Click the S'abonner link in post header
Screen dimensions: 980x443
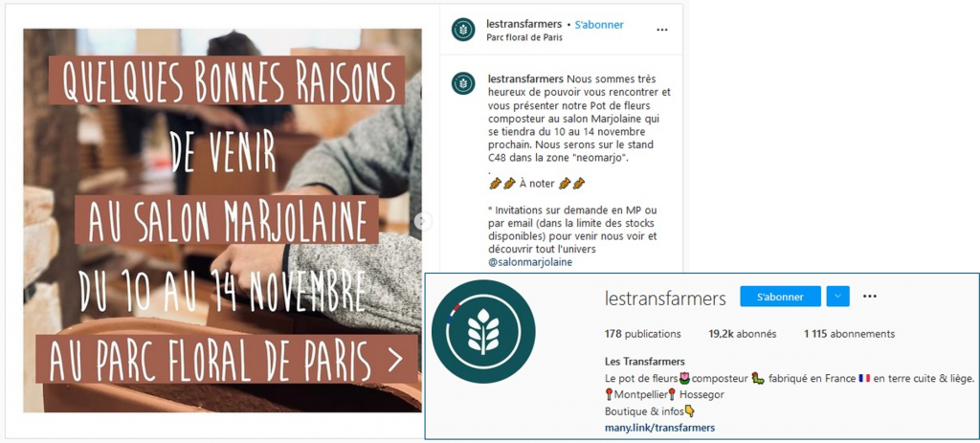click(599, 25)
